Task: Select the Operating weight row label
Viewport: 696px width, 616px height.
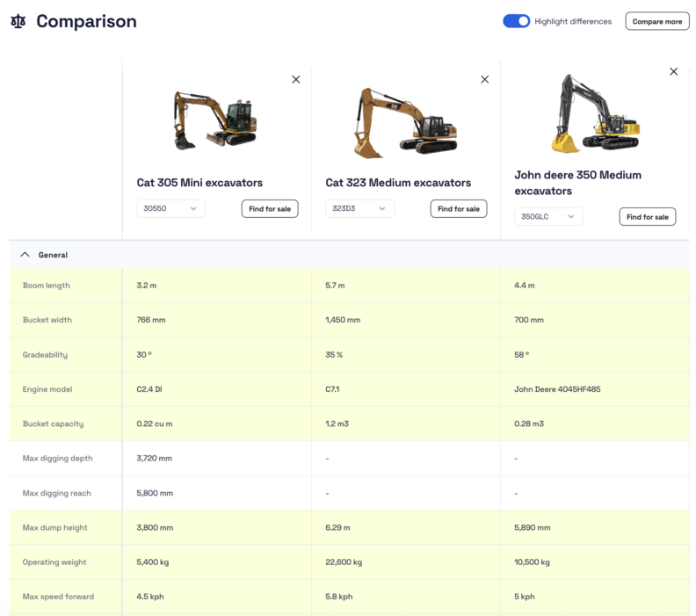Action: click(52, 562)
